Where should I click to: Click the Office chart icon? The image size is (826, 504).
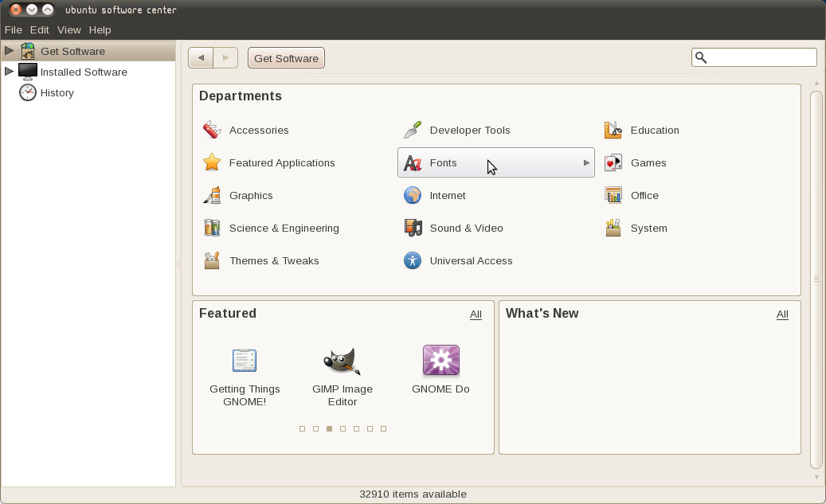coord(613,195)
